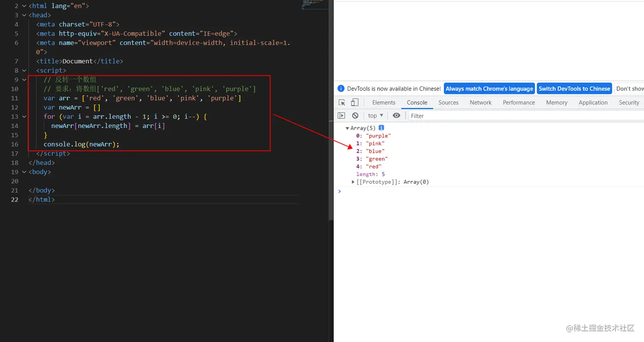The height and width of the screenshot is (342, 644).
Task: Click the <meta charset="UTF-8"> line
Action: 78,24
